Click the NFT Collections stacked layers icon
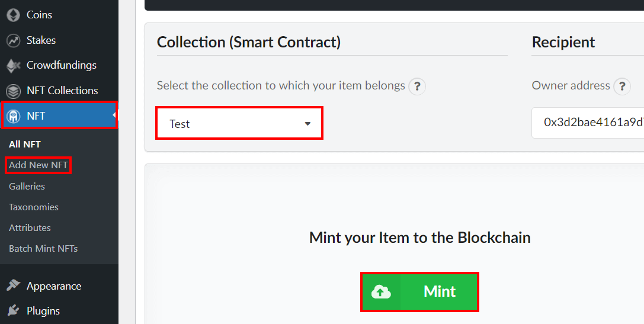The height and width of the screenshot is (324, 644). click(13, 91)
